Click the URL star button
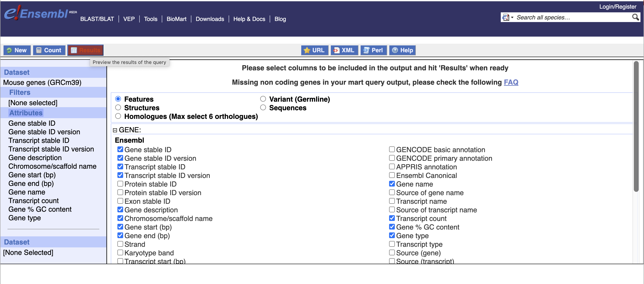This screenshot has height=284, width=644. (x=314, y=50)
